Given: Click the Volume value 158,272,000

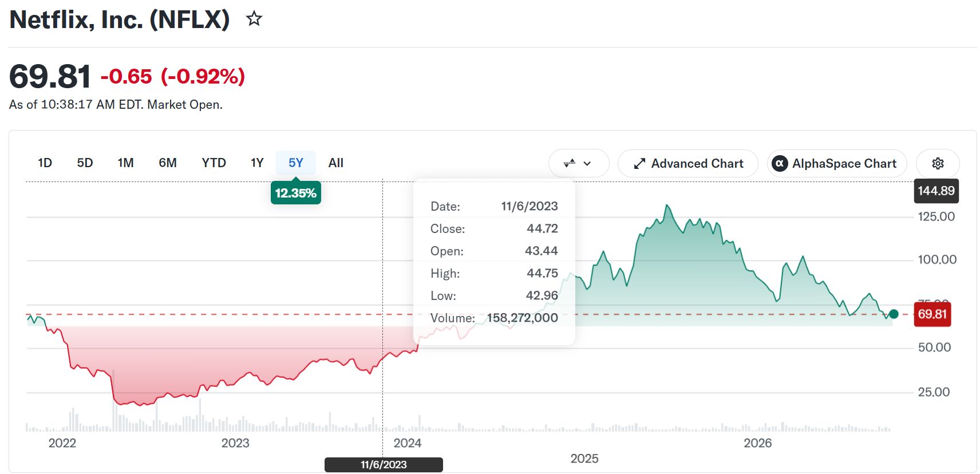Looking at the screenshot, I should point(522,318).
